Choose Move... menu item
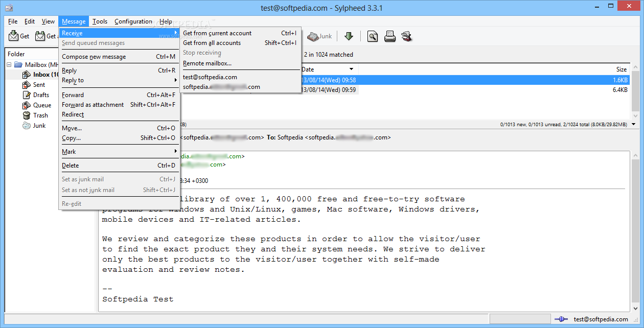The height and width of the screenshot is (328, 644). click(119, 128)
